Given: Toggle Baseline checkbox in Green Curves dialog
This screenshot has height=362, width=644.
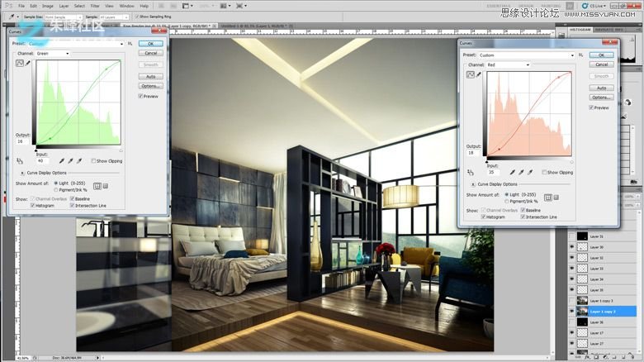Looking at the screenshot, I should [x=73, y=198].
